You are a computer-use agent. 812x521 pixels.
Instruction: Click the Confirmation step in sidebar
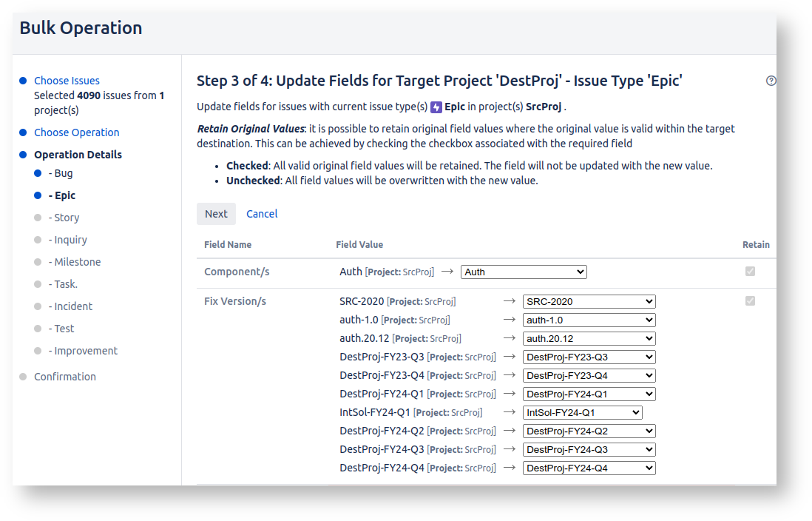click(x=65, y=377)
